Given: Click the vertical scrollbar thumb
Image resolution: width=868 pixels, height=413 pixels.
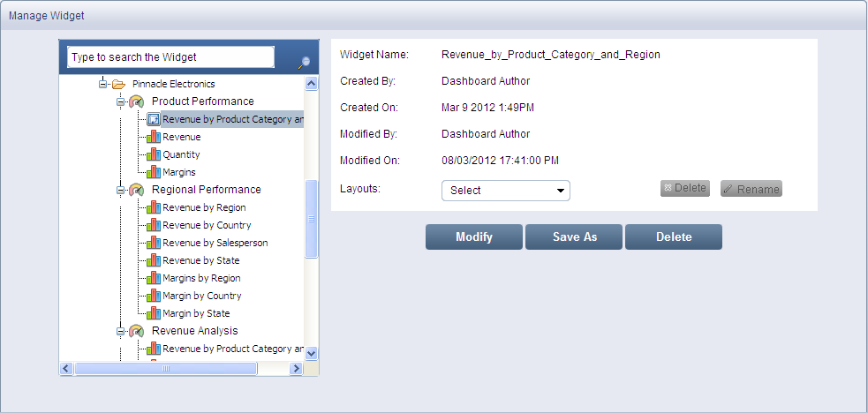Looking at the screenshot, I should (311, 219).
